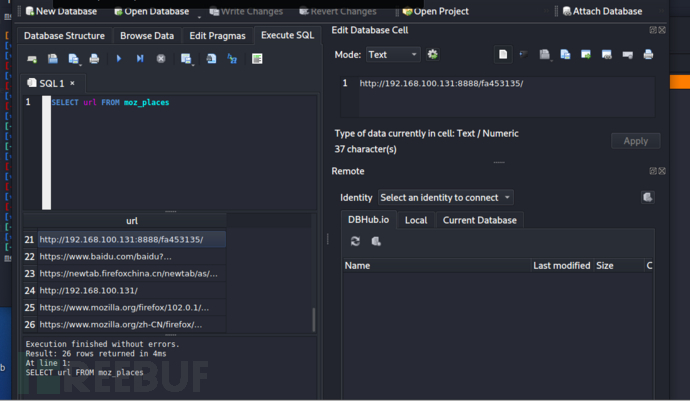Click the Apply button

pos(635,141)
